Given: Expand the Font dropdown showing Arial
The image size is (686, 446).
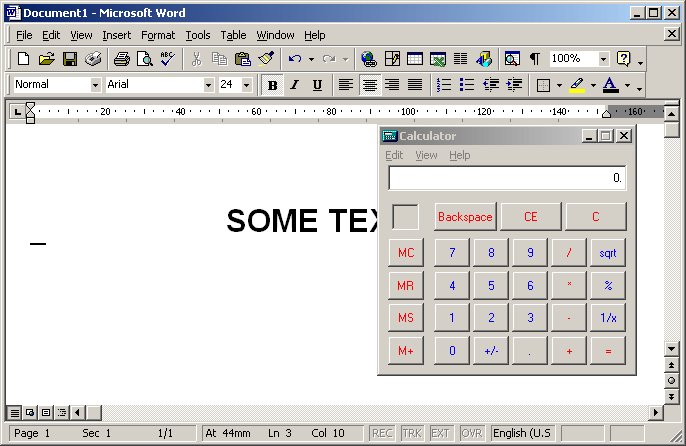Looking at the screenshot, I should click(x=209, y=85).
